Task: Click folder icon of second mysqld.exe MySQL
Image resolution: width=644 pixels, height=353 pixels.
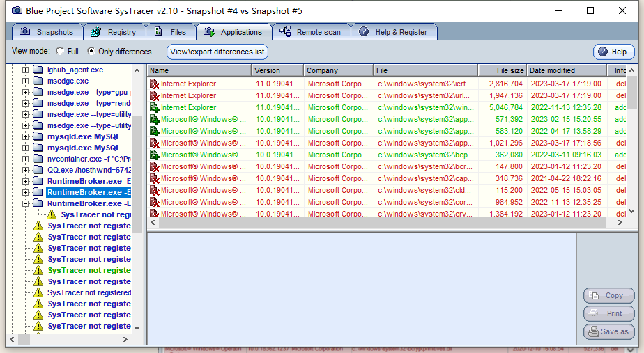Action: pyautogui.click(x=38, y=148)
